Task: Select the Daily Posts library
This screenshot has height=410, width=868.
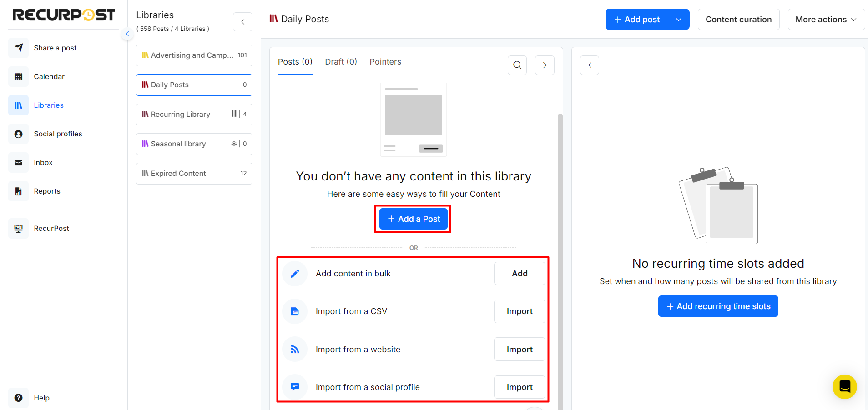Action: (194, 85)
